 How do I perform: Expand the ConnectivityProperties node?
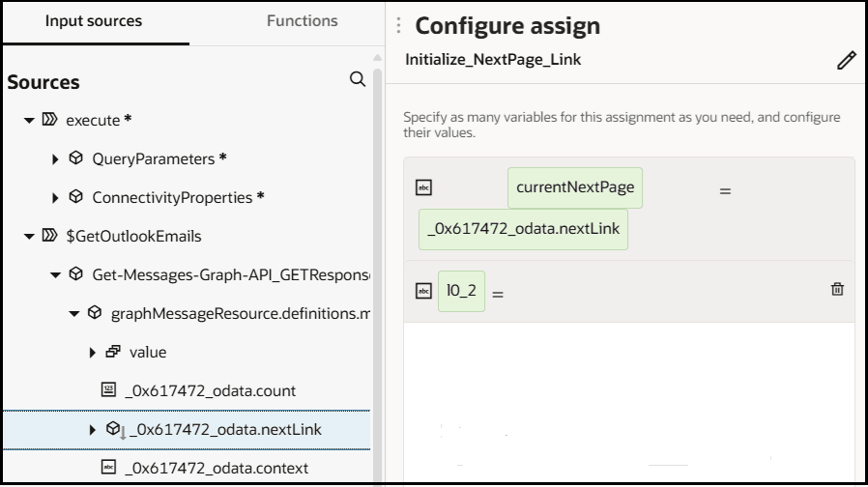tap(56, 198)
